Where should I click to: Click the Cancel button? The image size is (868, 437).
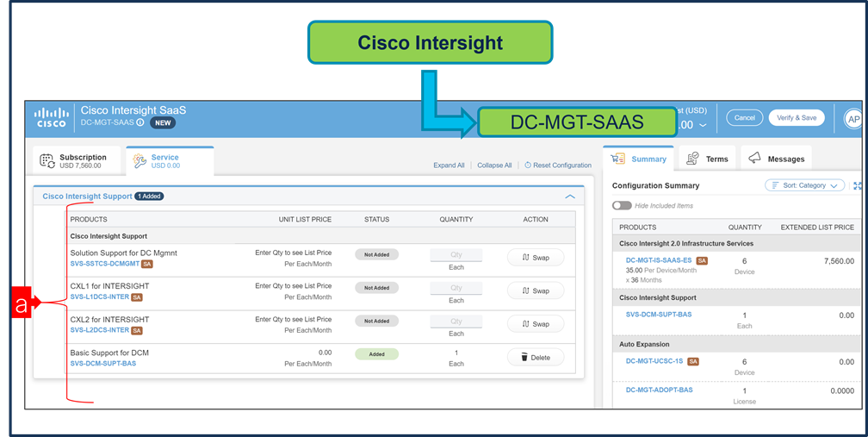click(745, 118)
